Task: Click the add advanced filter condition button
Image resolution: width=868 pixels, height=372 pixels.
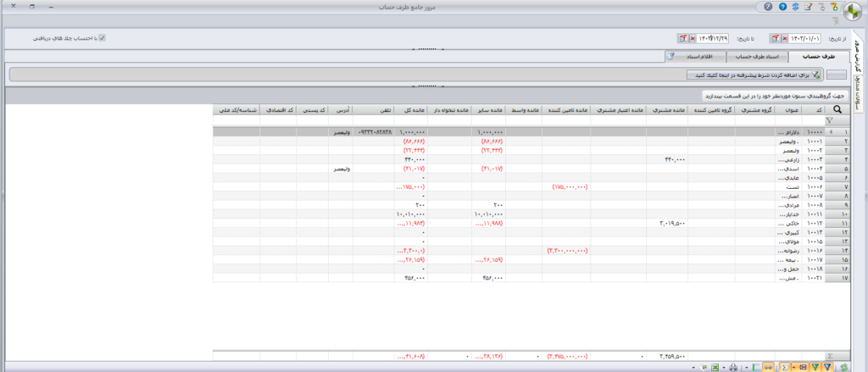Action: pos(754,75)
